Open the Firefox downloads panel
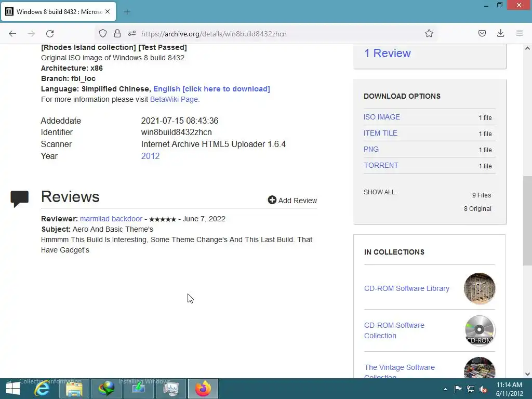 [500, 33]
